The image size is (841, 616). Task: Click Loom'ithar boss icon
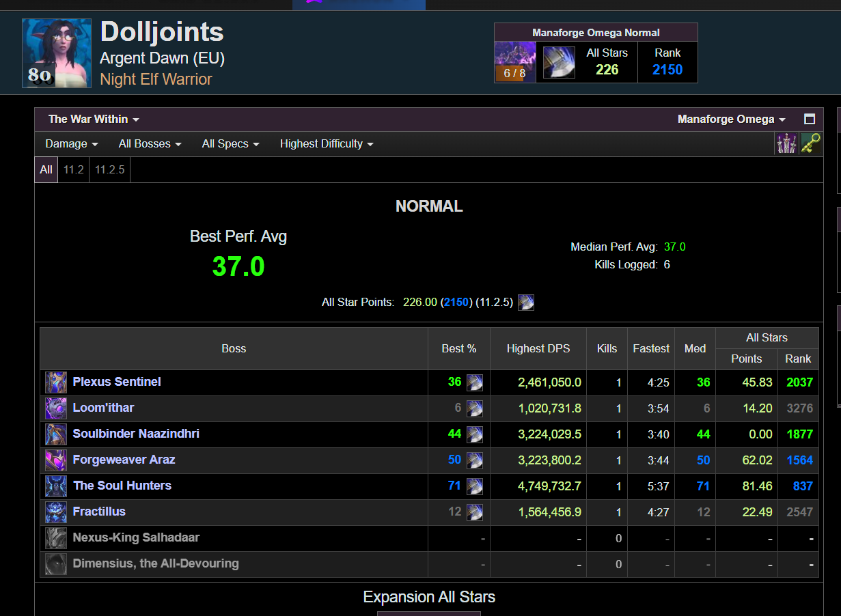pyautogui.click(x=56, y=408)
